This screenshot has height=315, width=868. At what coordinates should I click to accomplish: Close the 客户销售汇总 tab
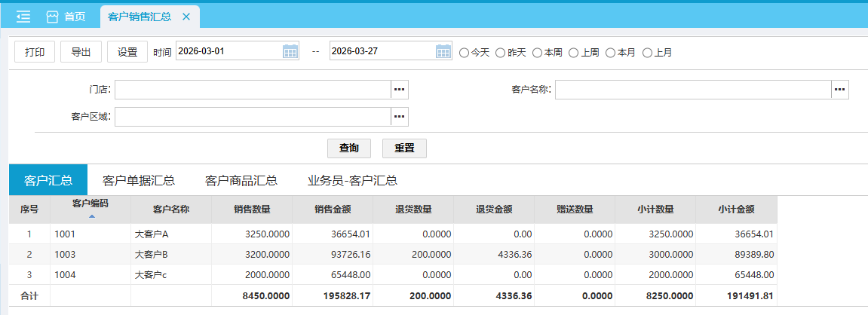coord(186,16)
